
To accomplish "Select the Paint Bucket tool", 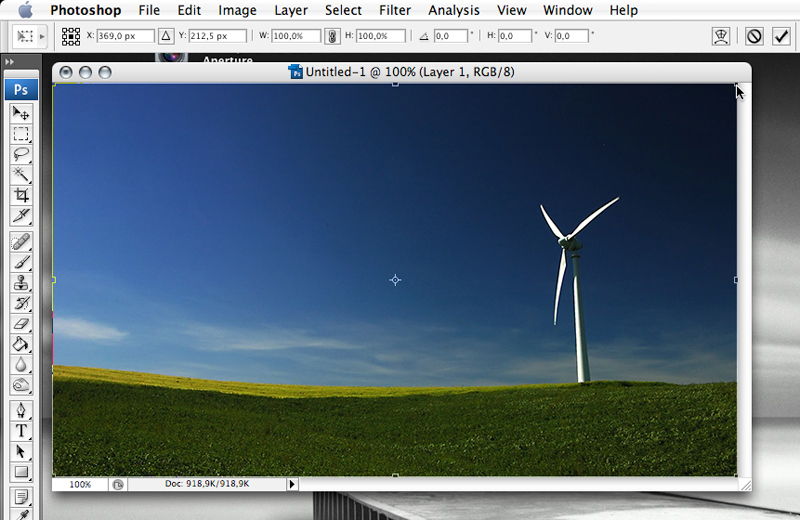I will tap(21, 344).
